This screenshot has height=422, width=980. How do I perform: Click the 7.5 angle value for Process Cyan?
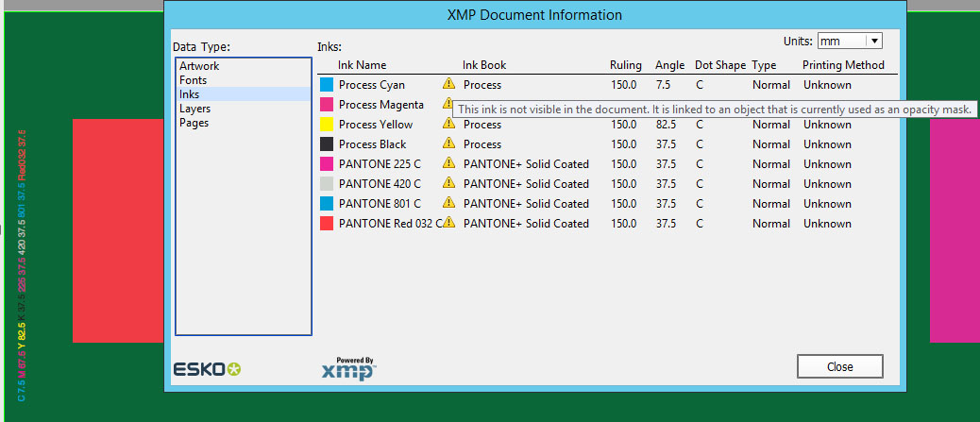tap(663, 84)
